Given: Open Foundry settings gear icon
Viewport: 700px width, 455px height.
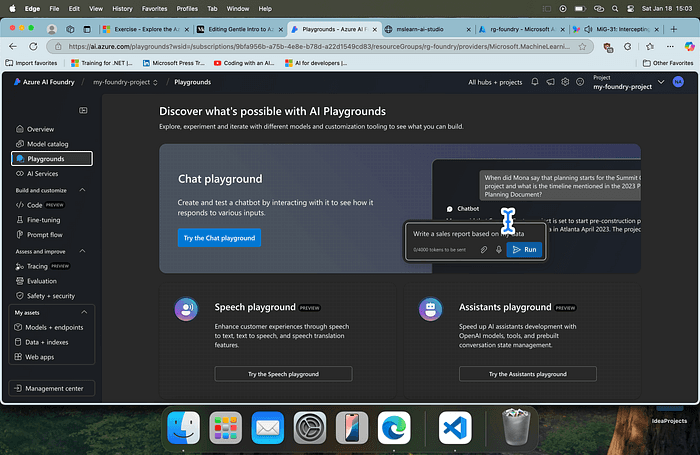Looking at the screenshot, I should coord(565,82).
